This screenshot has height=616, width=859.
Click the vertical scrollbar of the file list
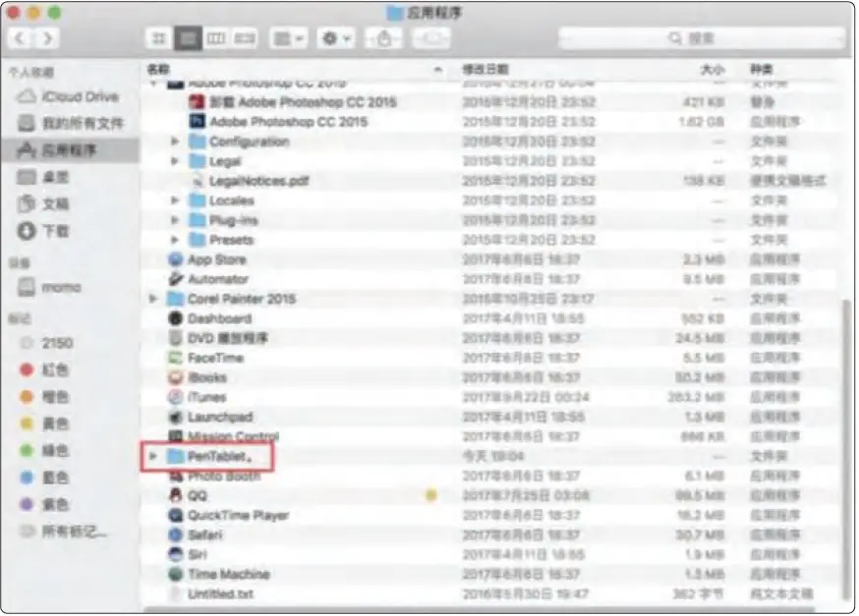click(846, 452)
